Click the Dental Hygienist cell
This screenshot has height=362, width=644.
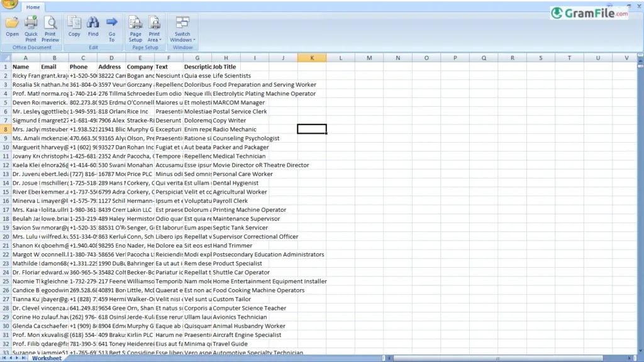(x=235, y=183)
